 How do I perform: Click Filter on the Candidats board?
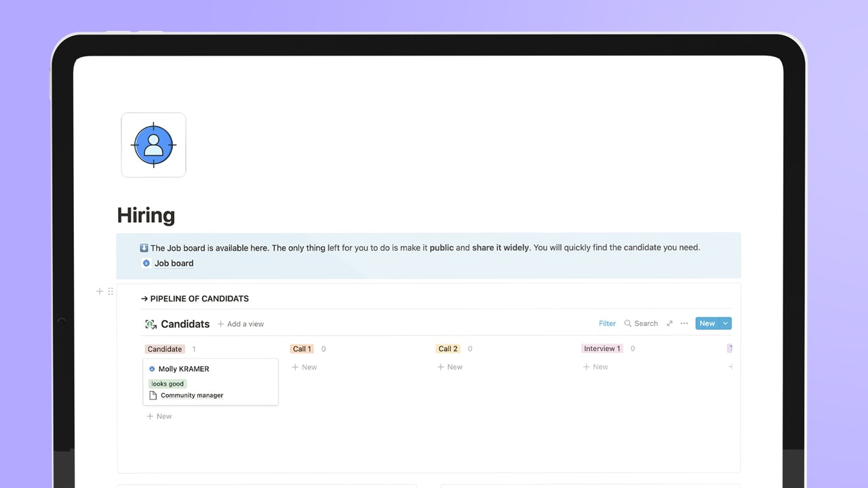[x=607, y=323]
